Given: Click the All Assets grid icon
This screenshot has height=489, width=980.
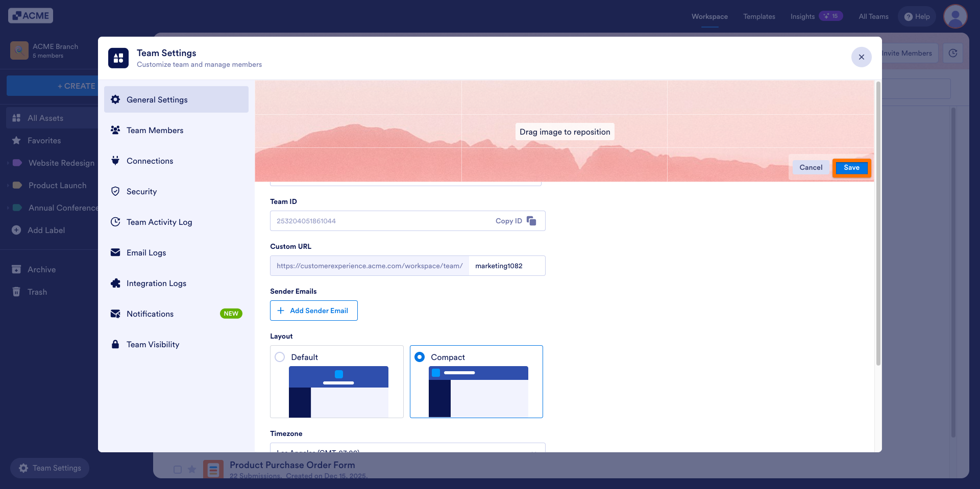Looking at the screenshot, I should tap(16, 118).
